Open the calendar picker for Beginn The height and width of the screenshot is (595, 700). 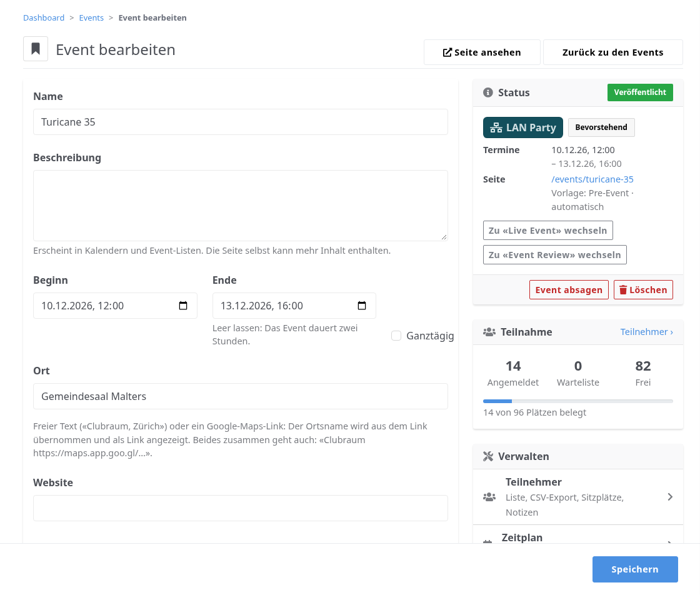pyautogui.click(x=183, y=306)
